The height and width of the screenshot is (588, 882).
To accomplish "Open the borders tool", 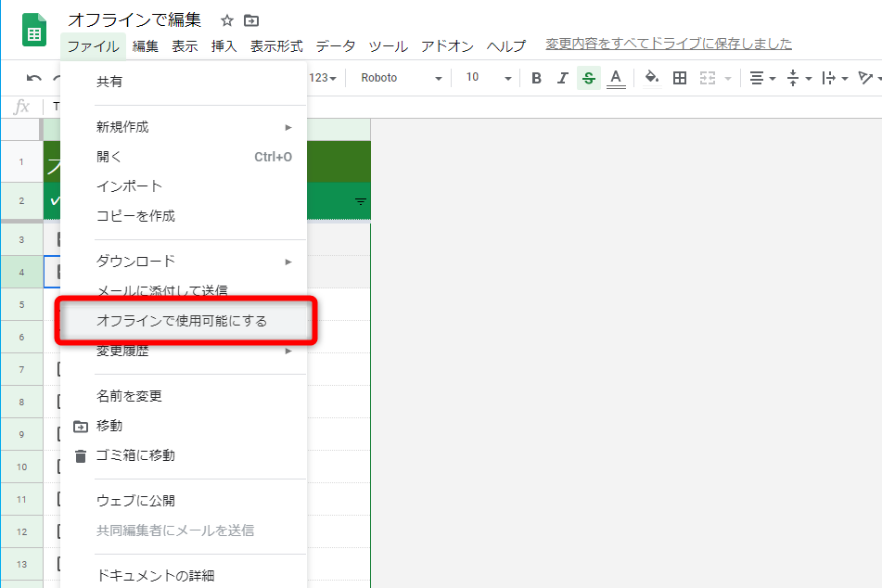I will point(679,78).
